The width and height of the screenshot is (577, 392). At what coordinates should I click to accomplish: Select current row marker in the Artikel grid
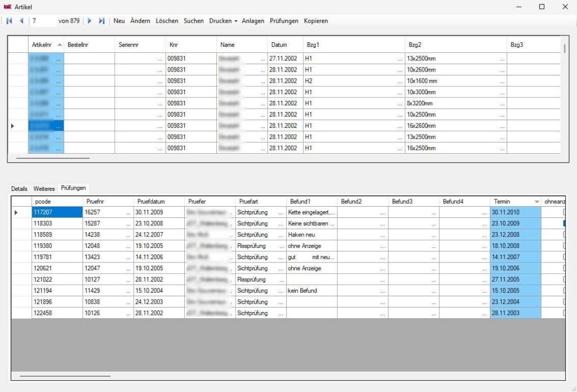13,126
